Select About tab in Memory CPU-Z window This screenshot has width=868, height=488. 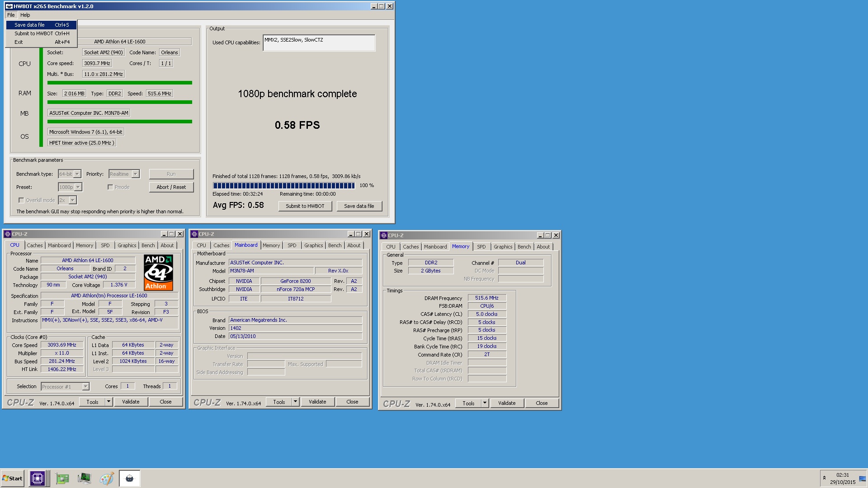tap(543, 247)
